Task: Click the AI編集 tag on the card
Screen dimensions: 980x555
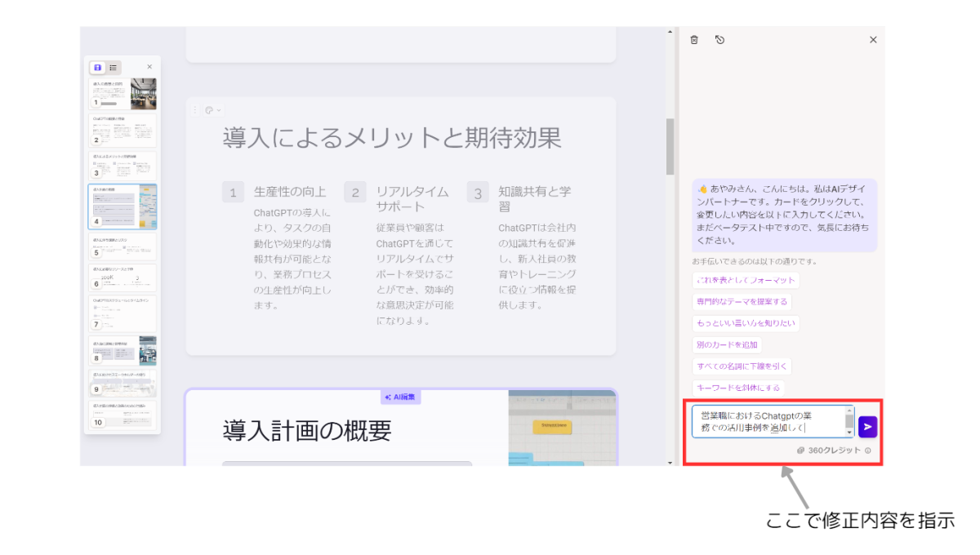Action: tap(400, 397)
